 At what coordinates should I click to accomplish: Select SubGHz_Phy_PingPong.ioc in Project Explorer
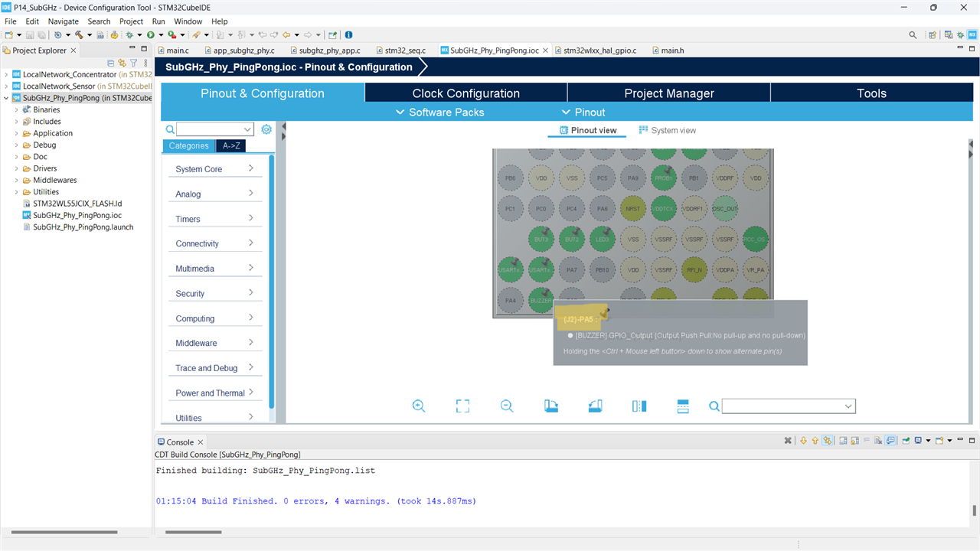pos(73,216)
